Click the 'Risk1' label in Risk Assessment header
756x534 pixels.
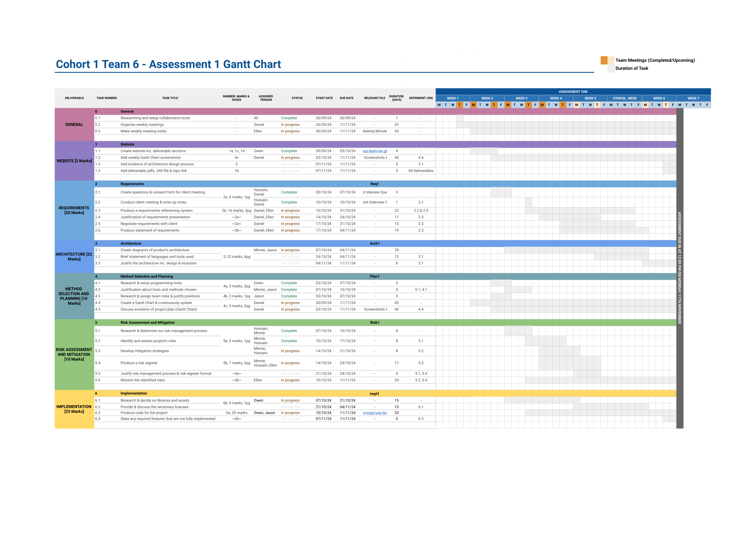coord(375,322)
